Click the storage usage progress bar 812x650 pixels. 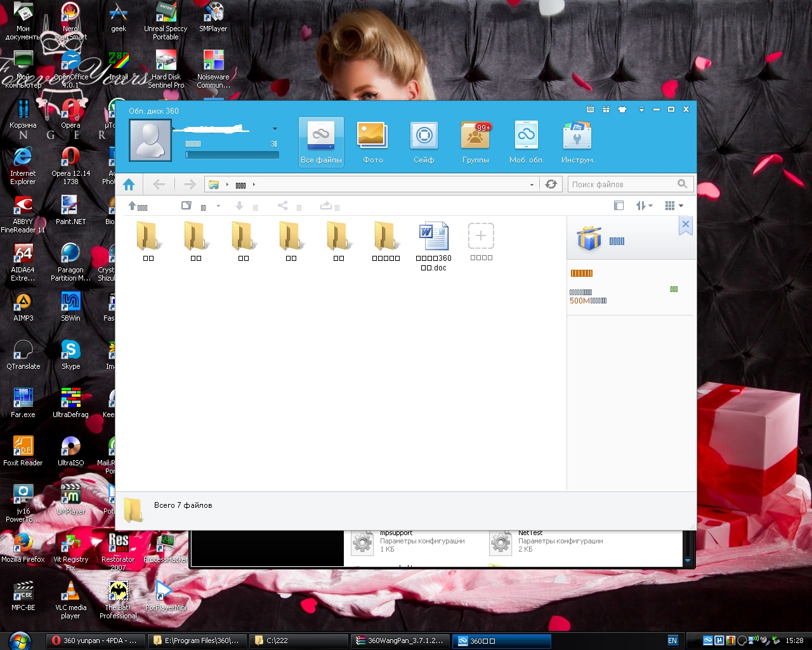pos(232,155)
